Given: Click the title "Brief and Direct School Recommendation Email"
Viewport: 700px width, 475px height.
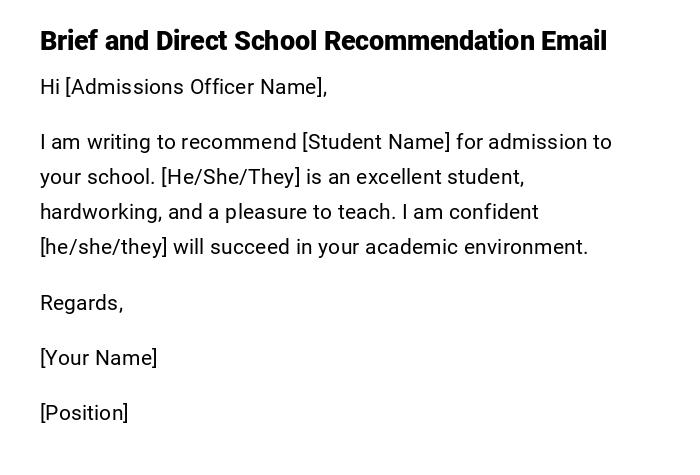Looking at the screenshot, I should pyautogui.click(x=323, y=41).
